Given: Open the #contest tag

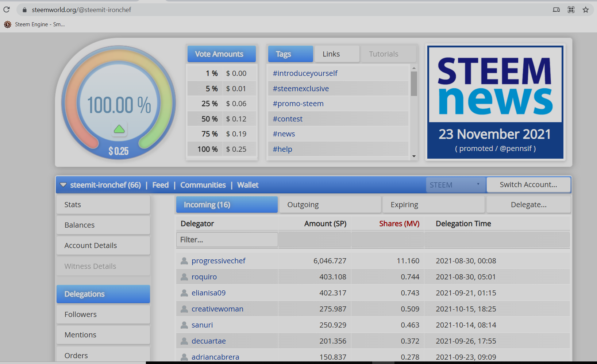Looking at the screenshot, I should [288, 119].
